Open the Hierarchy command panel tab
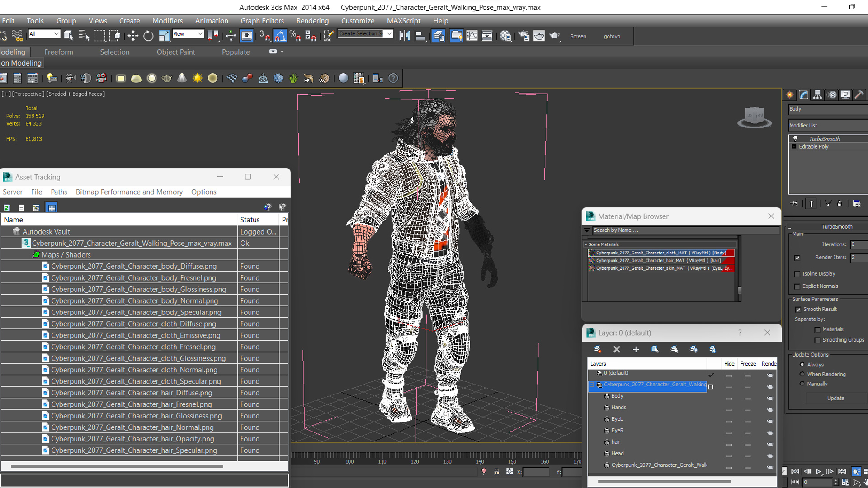868x488 pixels. tap(817, 95)
